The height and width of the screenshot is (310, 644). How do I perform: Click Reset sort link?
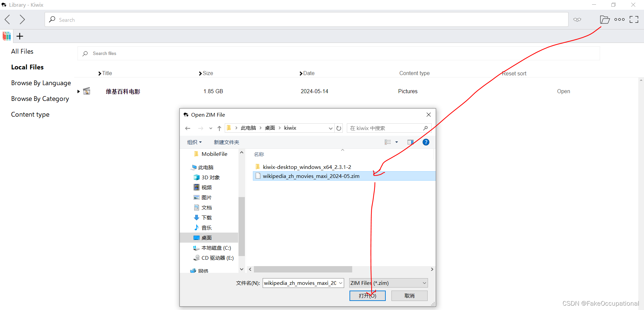(x=514, y=73)
